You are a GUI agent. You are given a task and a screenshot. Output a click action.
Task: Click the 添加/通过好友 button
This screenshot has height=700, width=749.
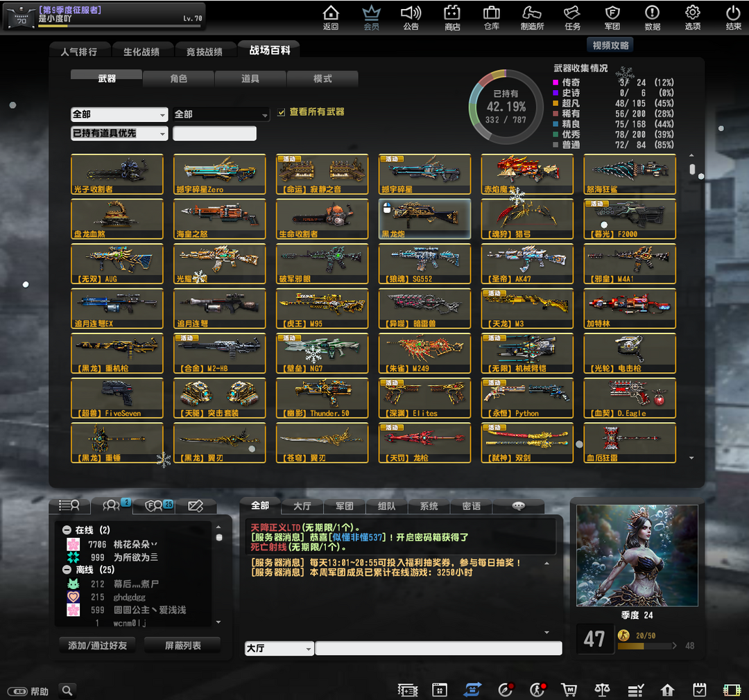point(98,645)
